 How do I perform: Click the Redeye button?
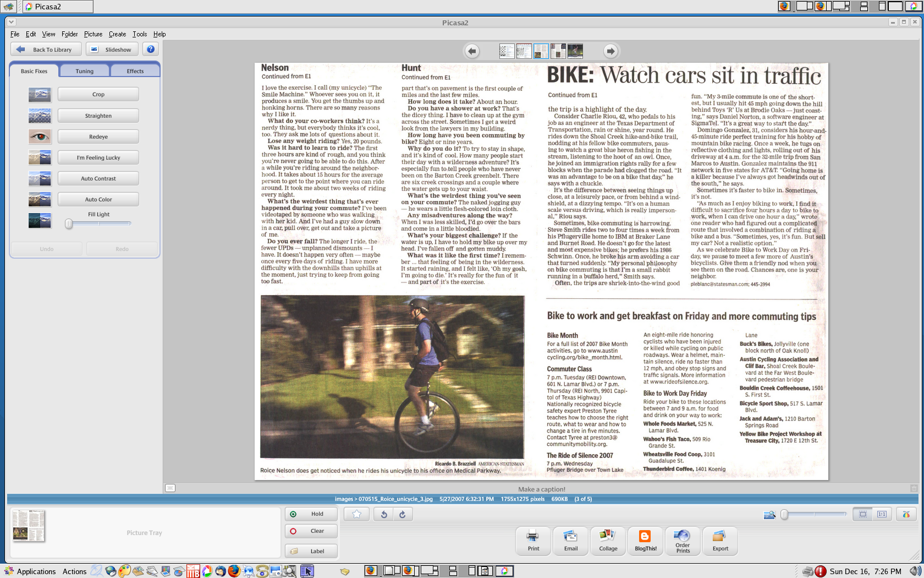coord(98,137)
